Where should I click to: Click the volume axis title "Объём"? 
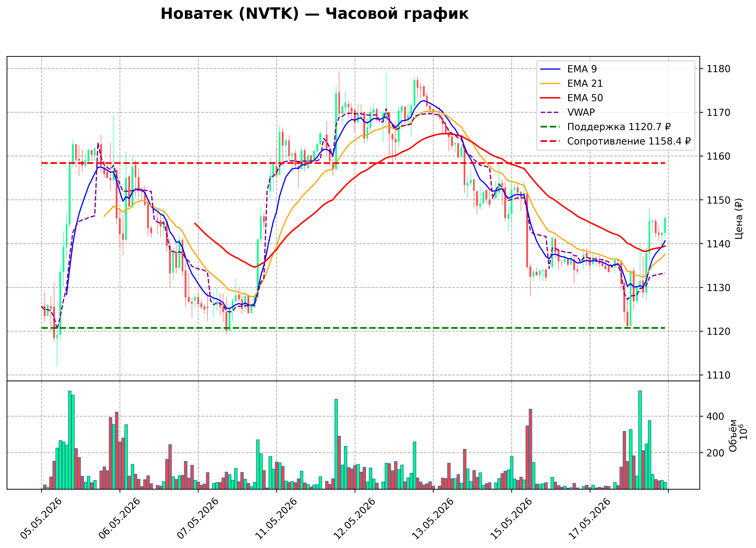(733, 435)
